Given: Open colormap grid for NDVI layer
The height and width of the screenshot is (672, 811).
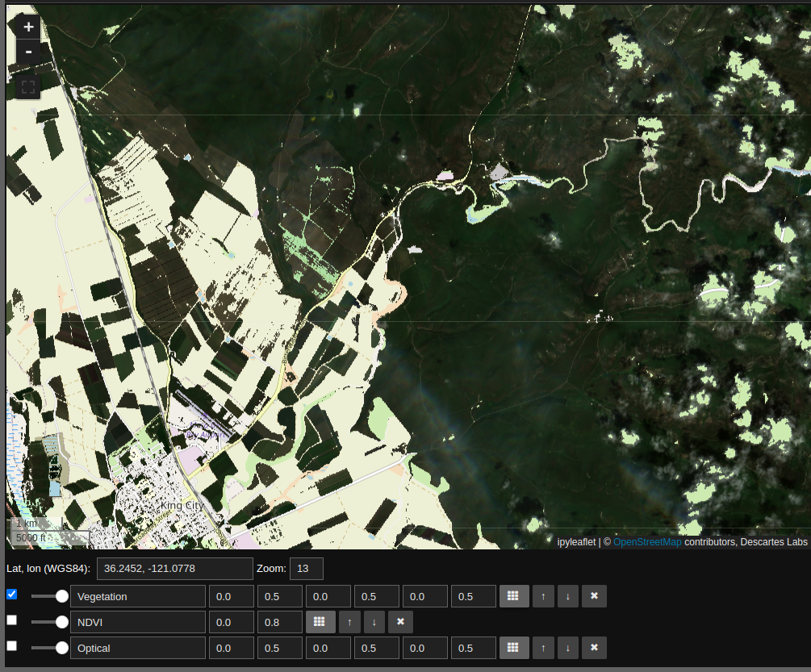Looking at the screenshot, I should click(x=320, y=622).
